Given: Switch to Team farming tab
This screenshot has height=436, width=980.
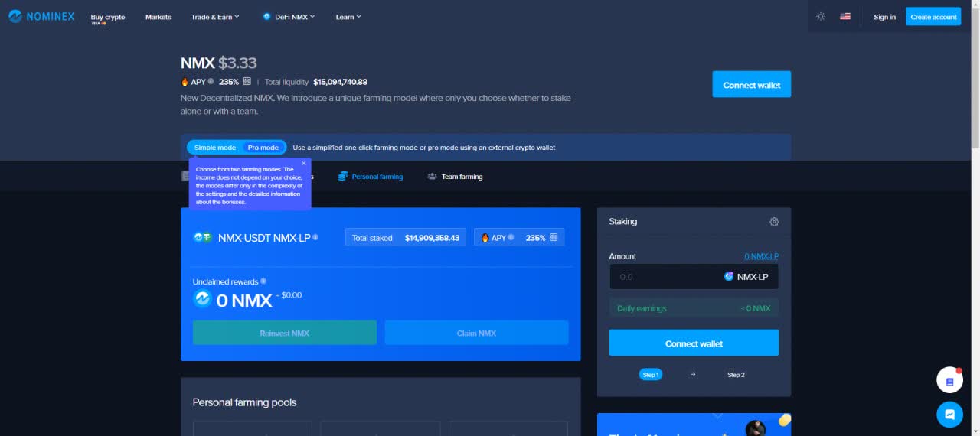Looking at the screenshot, I should [x=455, y=177].
